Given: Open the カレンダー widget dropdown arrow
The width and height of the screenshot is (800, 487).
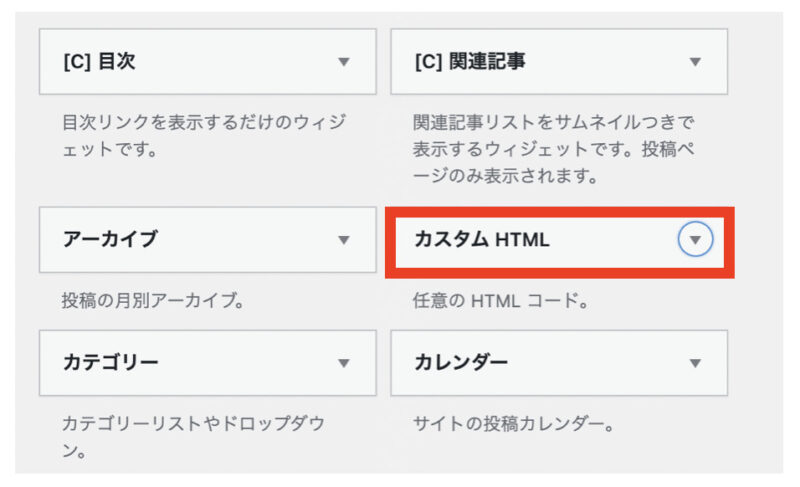Looking at the screenshot, I should [x=695, y=363].
